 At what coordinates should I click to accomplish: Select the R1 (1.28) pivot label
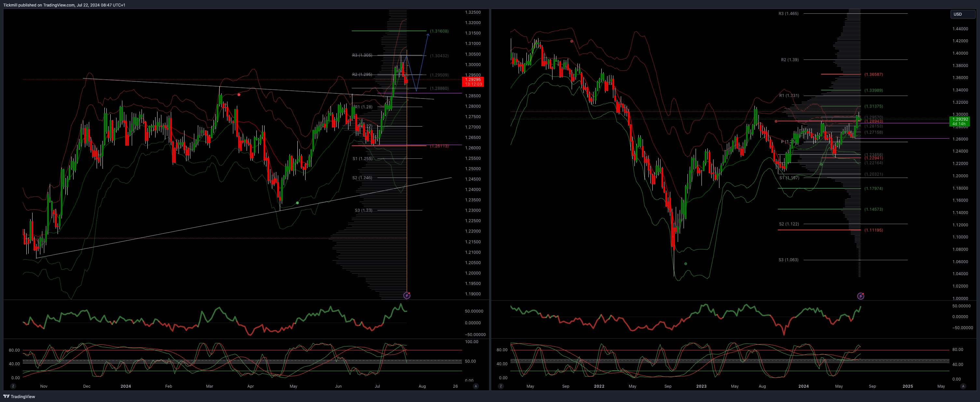pyautogui.click(x=364, y=107)
